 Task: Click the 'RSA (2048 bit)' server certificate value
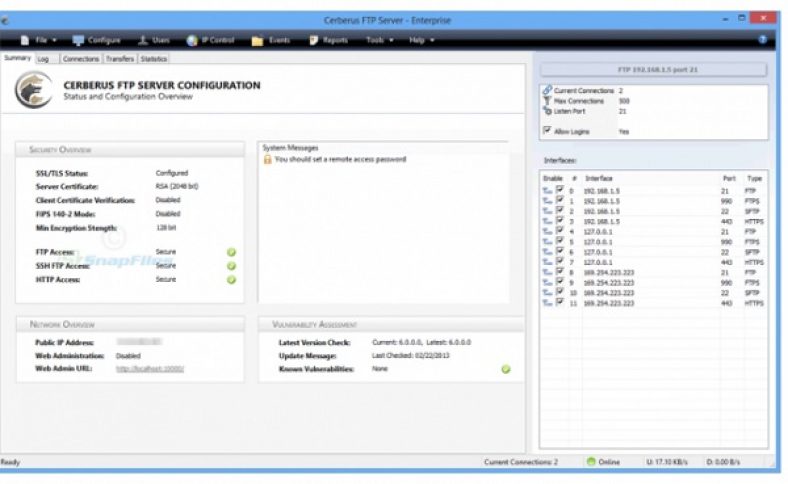point(177,186)
